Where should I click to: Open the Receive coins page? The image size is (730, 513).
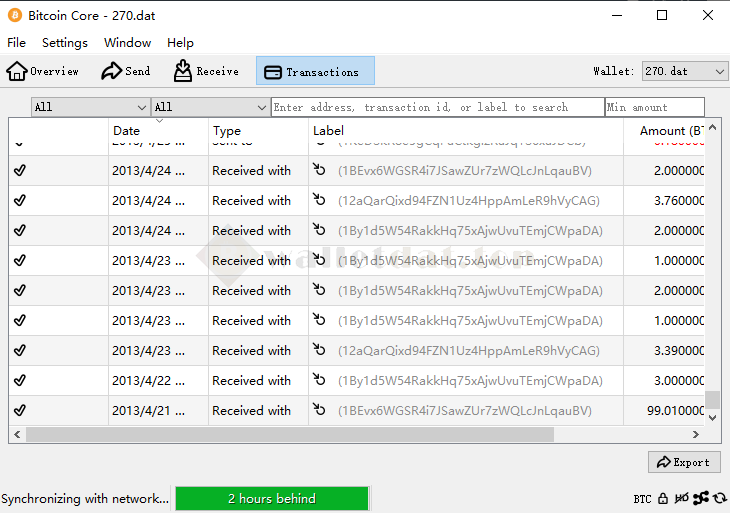(206, 71)
